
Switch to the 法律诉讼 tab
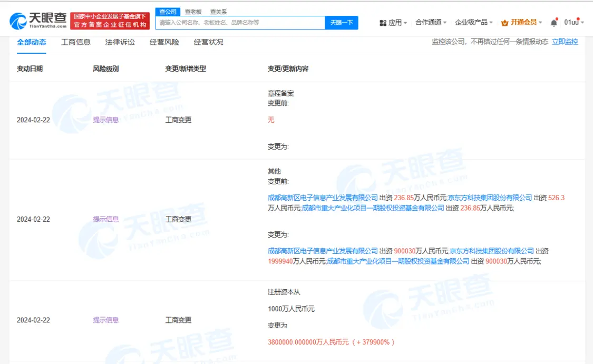point(120,42)
